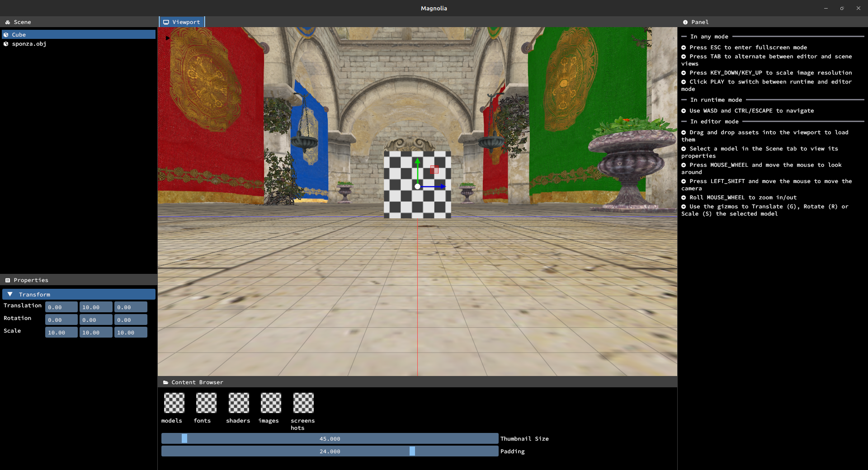
Task: Click the cube icon beside sponza.obj
Action: 6,44
